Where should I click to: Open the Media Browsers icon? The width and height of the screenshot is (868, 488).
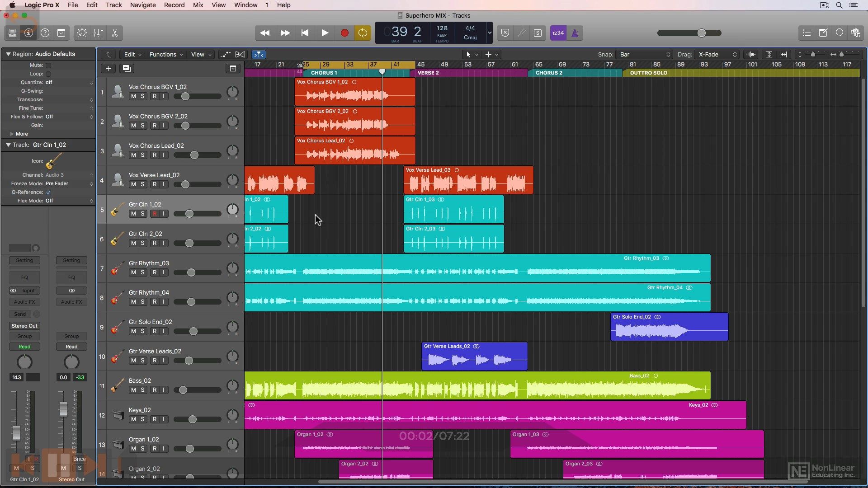point(855,33)
